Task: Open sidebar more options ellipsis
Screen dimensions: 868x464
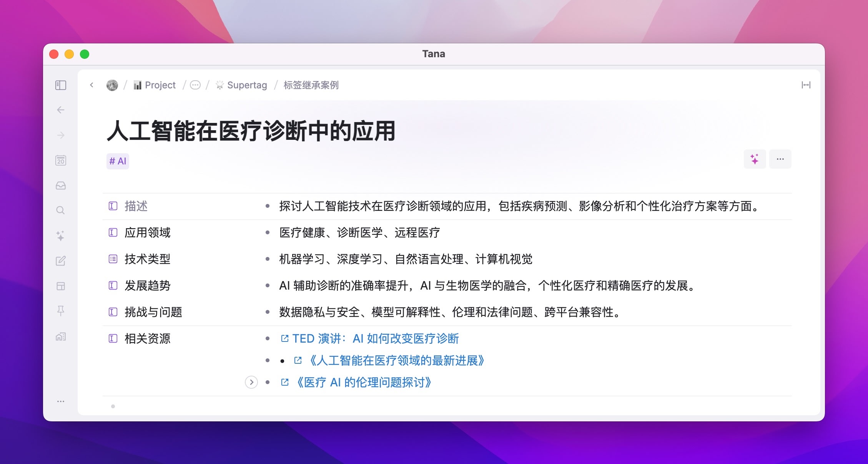Action: tap(61, 401)
